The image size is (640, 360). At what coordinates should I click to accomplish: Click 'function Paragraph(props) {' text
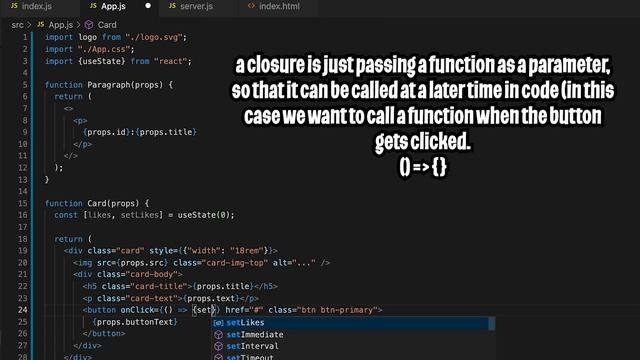tap(109, 85)
